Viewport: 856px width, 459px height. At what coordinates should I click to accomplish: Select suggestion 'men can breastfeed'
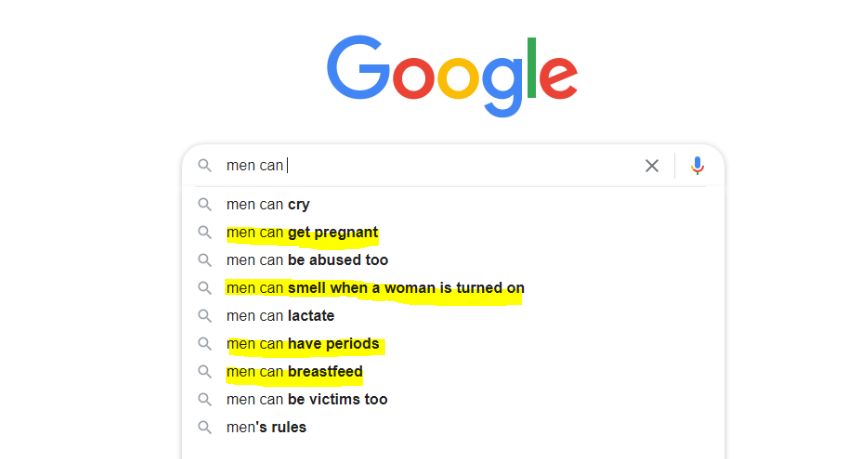pos(453,372)
